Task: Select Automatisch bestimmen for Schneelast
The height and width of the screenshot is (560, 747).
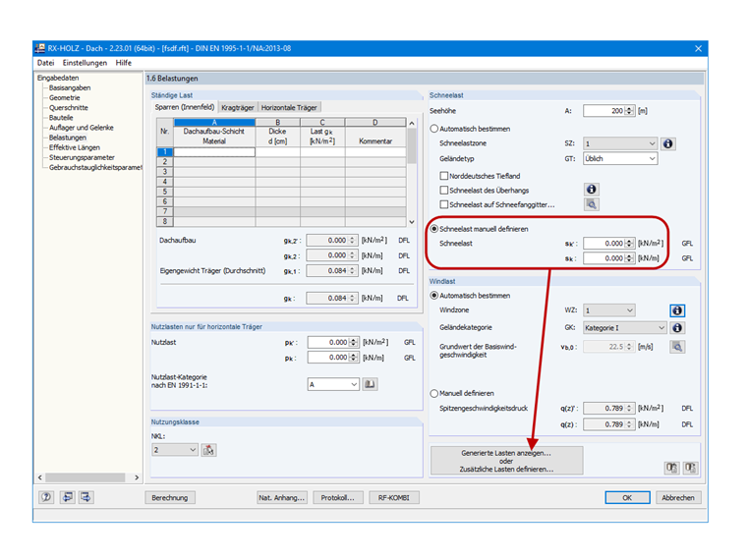Action: click(x=434, y=129)
